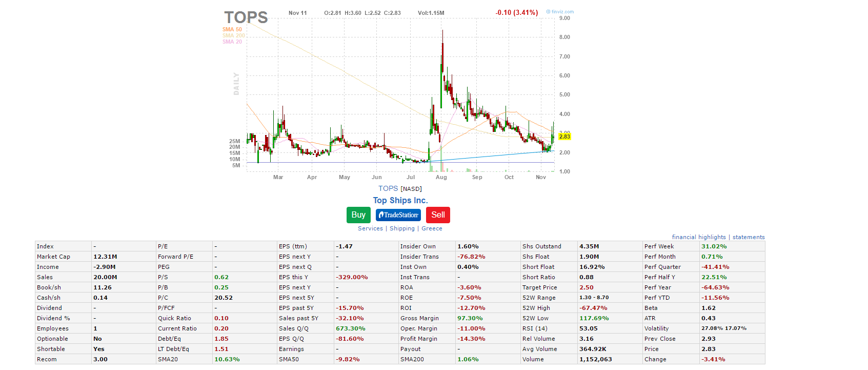Open the financial highlights link
The height and width of the screenshot is (370, 868).
[x=699, y=237]
